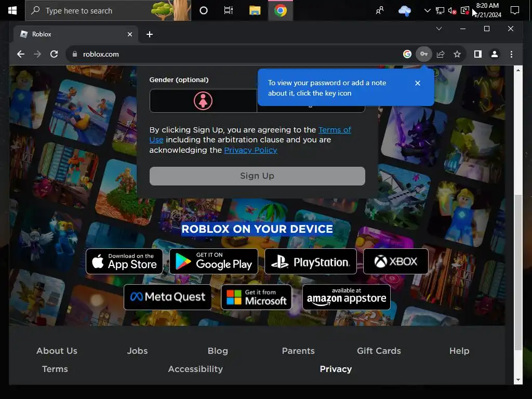This screenshot has width=532, height=399.
Task: Open the People icon in system tray
Action: pyautogui.click(x=380, y=10)
